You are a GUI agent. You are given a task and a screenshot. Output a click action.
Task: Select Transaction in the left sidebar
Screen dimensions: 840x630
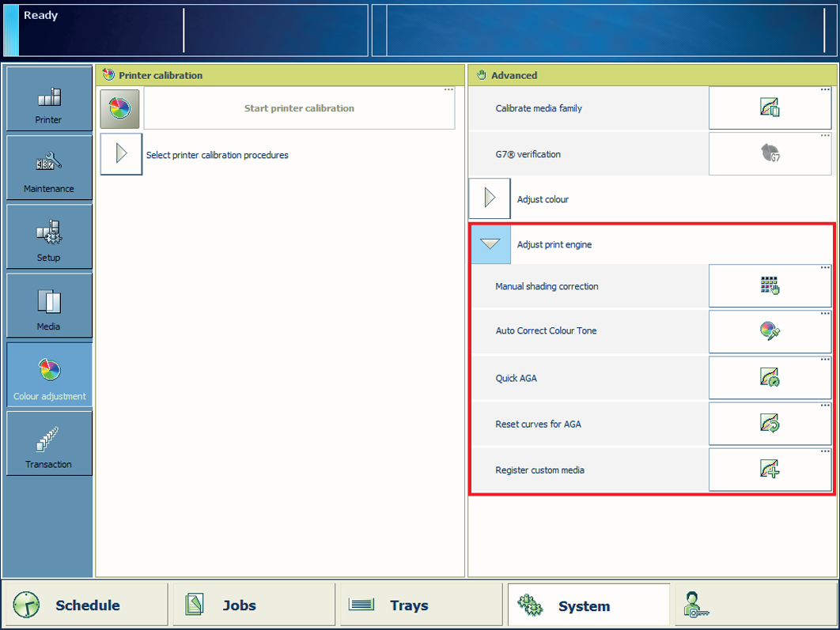click(x=49, y=444)
